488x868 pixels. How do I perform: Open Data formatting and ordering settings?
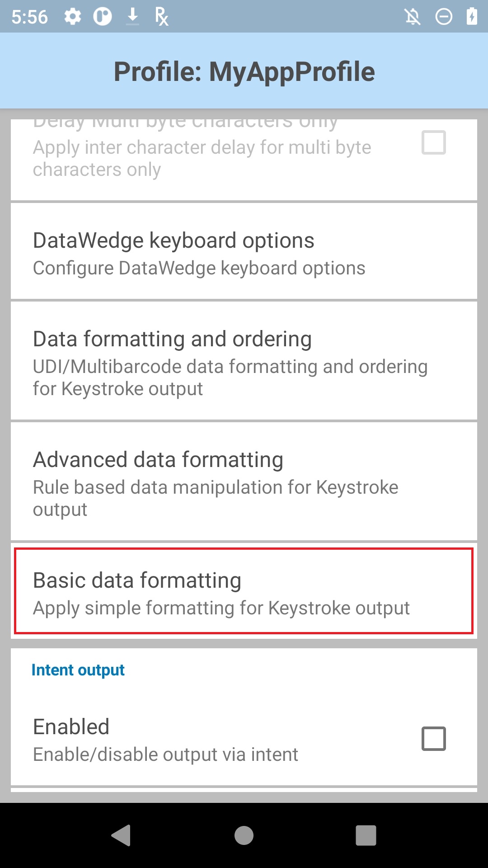coord(244,361)
